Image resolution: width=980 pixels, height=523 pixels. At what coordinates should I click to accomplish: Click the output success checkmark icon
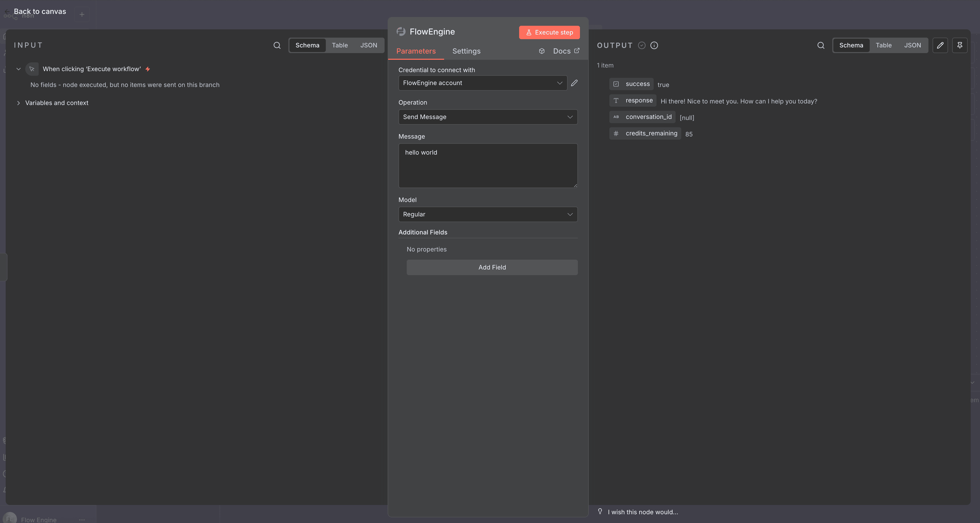[x=642, y=45]
